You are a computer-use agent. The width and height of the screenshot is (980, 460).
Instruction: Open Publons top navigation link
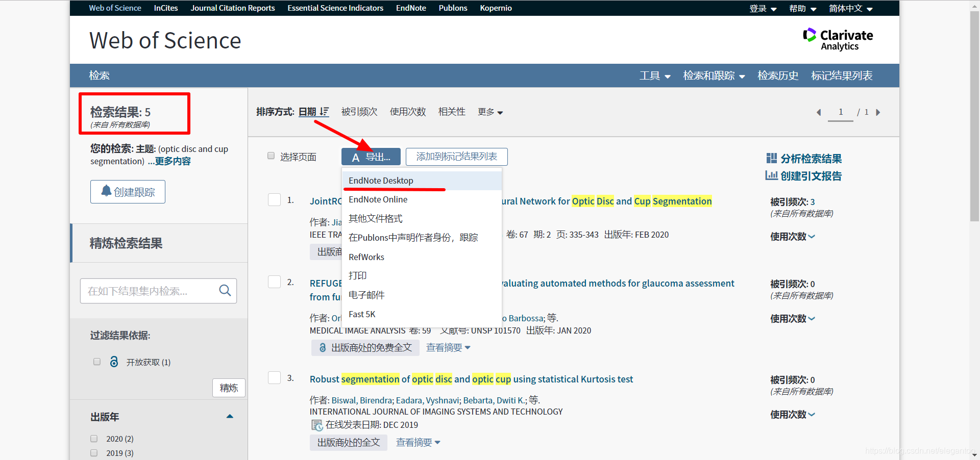point(453,8)
